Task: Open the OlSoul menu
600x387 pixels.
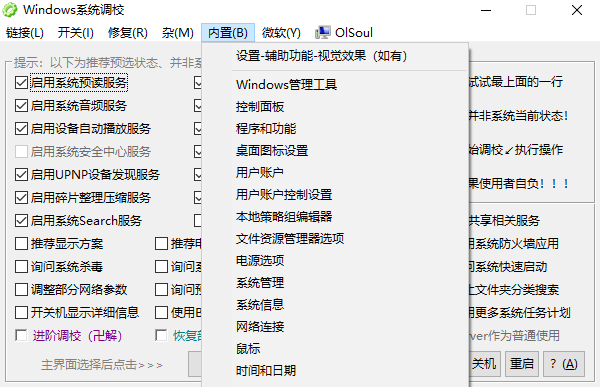Action: (x=344, y=33)
